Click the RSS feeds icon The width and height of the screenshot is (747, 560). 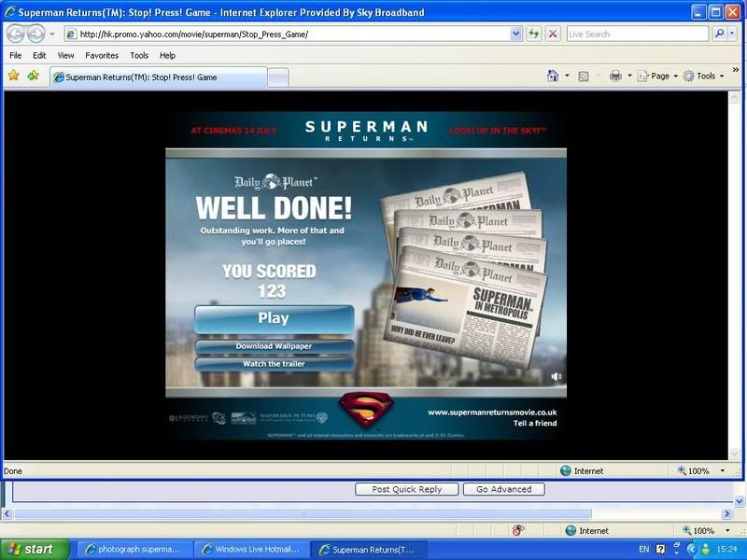[x=583, y=77]
